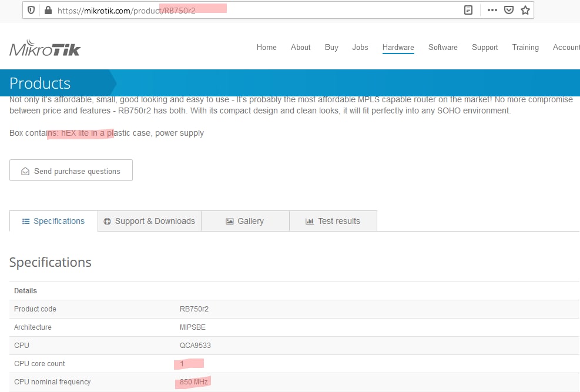580x392 pixels.
Task: Click the Specifications section heading
Action: (51, 262)
